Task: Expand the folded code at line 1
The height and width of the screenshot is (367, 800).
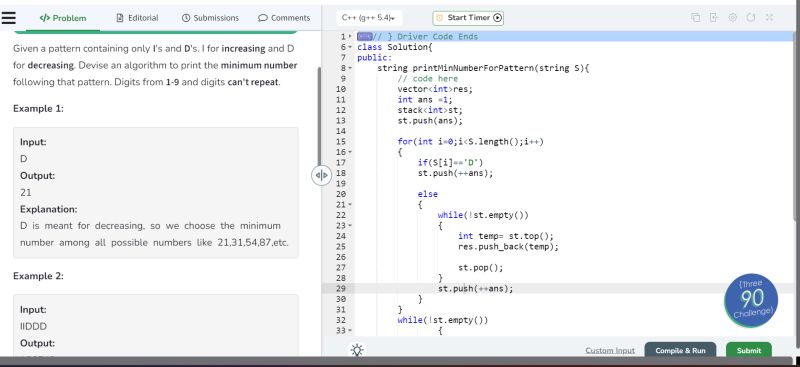Action: 364,36
